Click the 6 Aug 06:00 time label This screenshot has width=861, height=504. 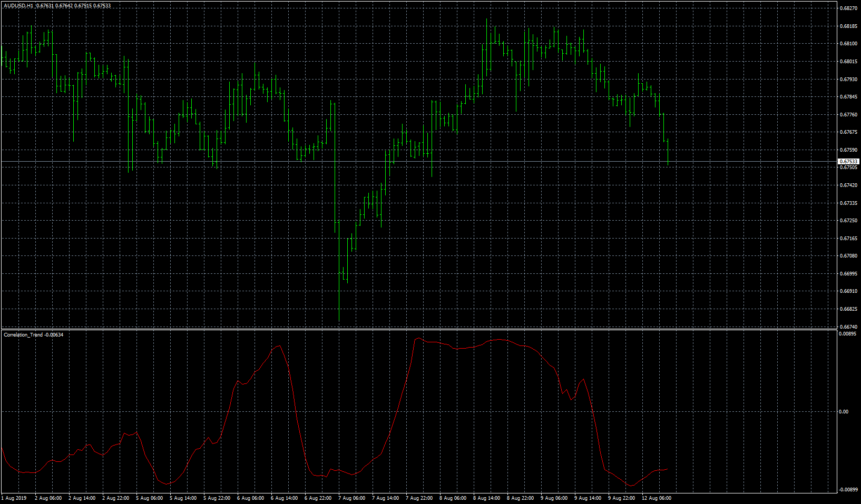251,498
